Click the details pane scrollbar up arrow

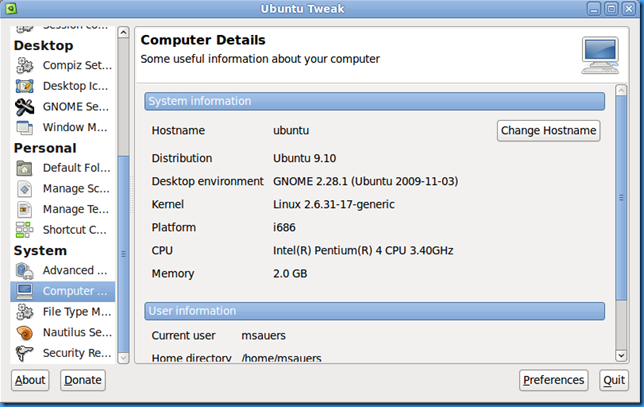[x=621, y=90]
